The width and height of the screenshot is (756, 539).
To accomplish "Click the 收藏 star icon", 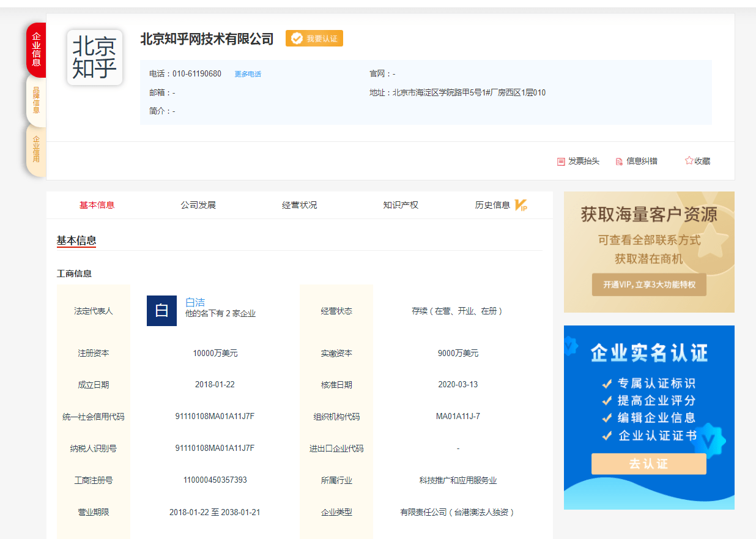I will [x=689, y=161].
